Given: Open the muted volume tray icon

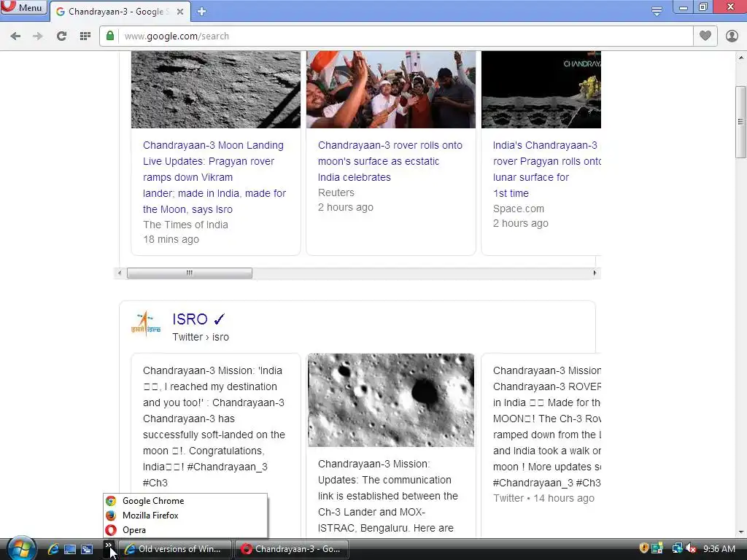Looking at the screenshot, I should point(691,548).
